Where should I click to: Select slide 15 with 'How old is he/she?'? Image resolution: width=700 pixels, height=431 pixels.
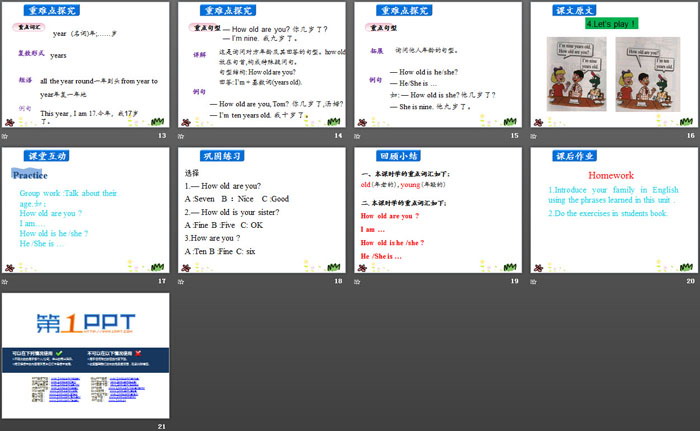pos(438,65)
